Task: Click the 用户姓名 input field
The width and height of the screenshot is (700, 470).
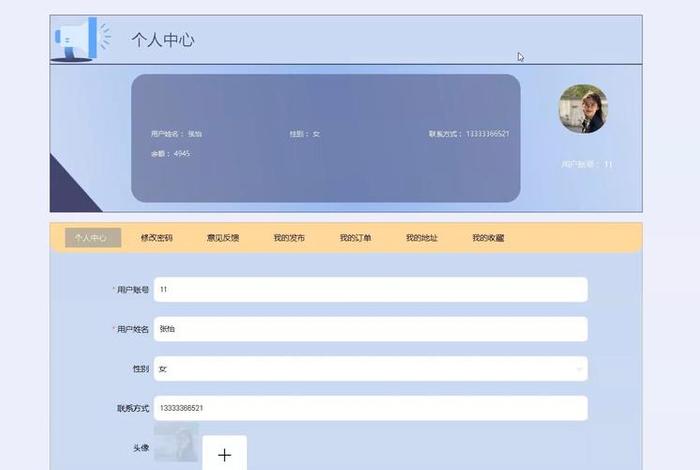Action: click(371, 329)
